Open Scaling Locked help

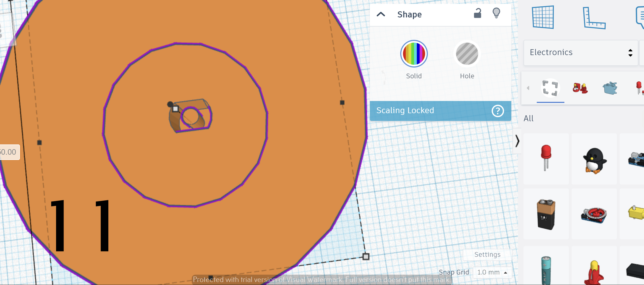[498, 111]
